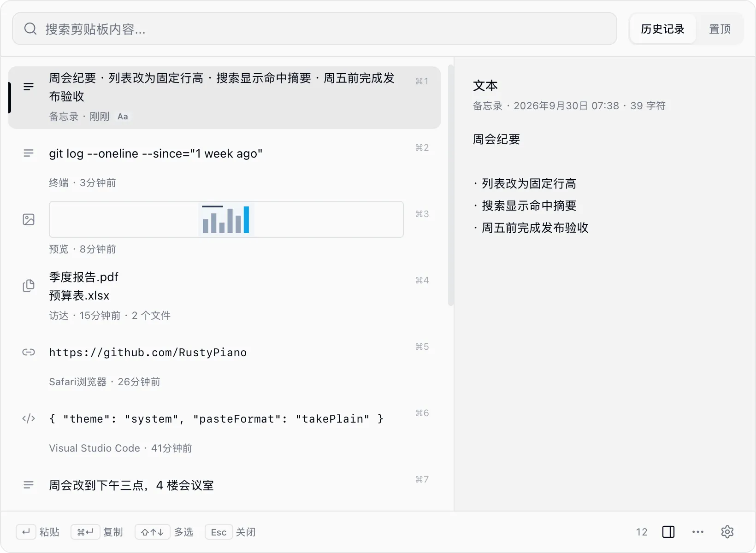
Task: Select the 预算表.xlsx file name
Action: click(x=79, y=295)
